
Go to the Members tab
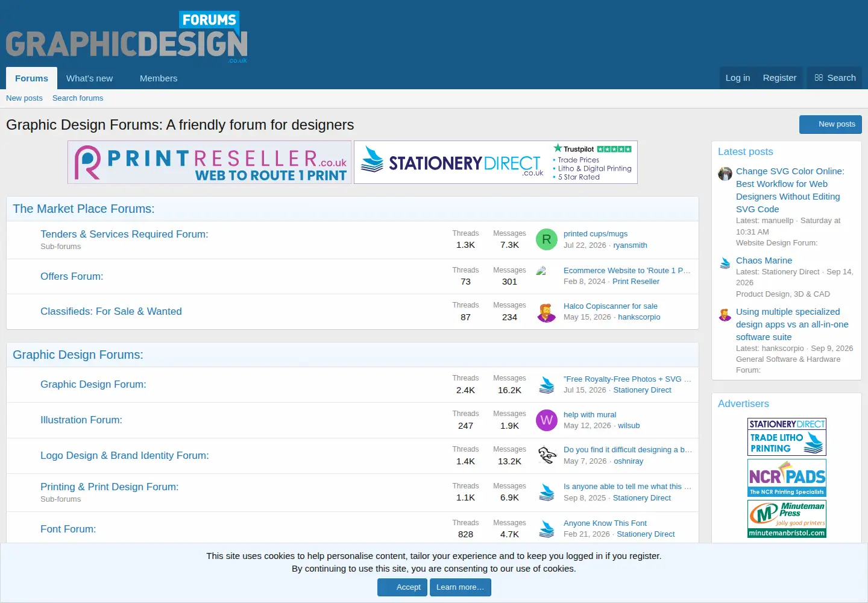(159, 78)
